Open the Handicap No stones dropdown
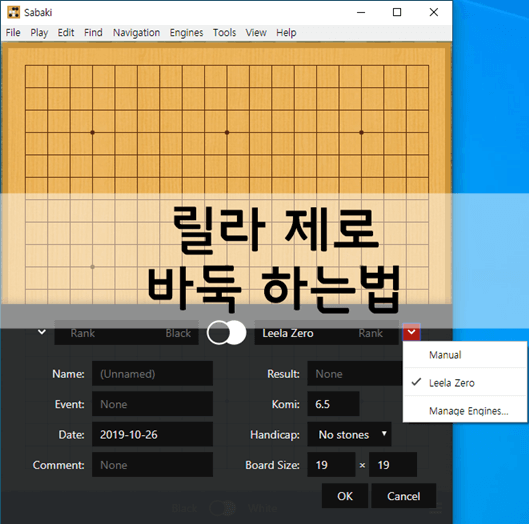 (x=349, y=434)
